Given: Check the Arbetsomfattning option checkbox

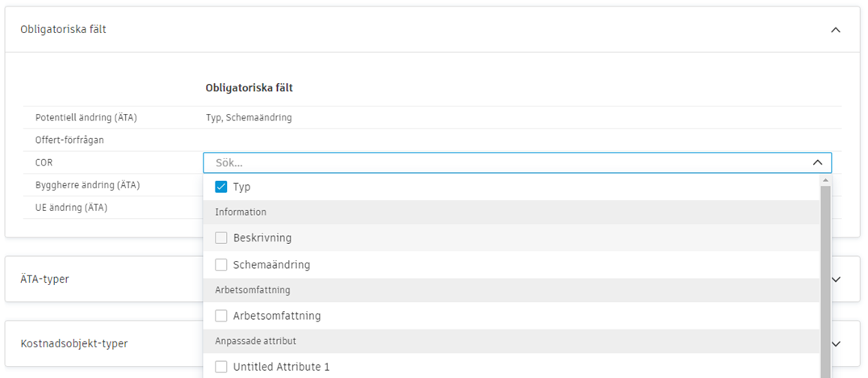Looking at the screenshot, I should 221,316.
